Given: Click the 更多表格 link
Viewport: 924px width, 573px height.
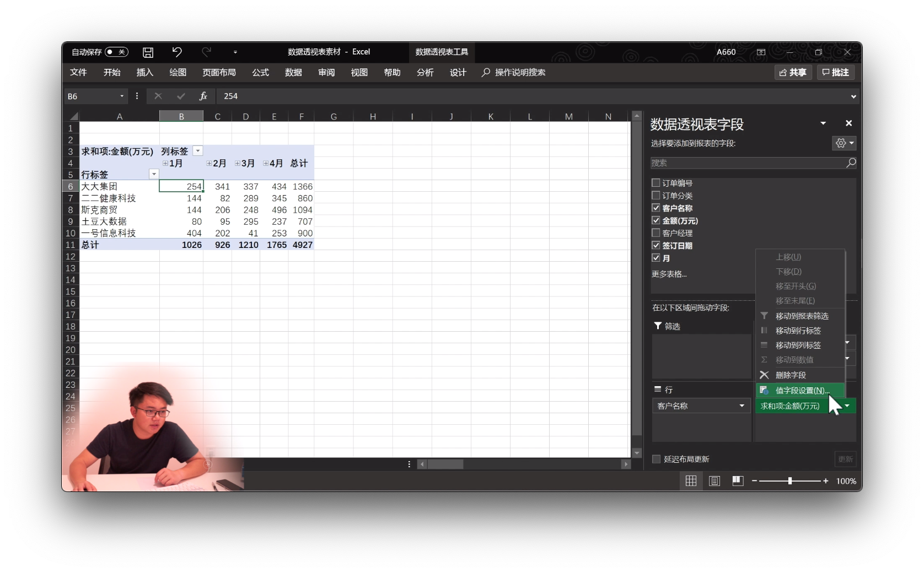Looking at the screenshot, I should coord(669,274).
